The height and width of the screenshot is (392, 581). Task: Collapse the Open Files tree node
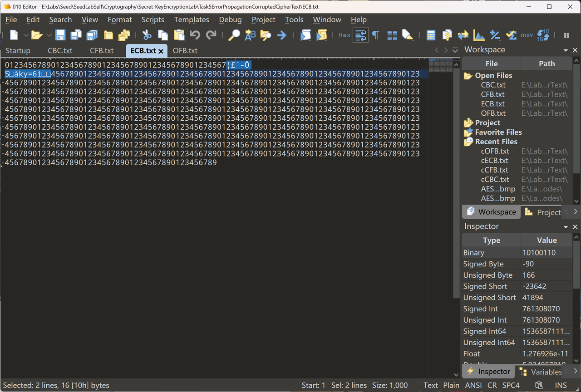click(x=468, y=76)
